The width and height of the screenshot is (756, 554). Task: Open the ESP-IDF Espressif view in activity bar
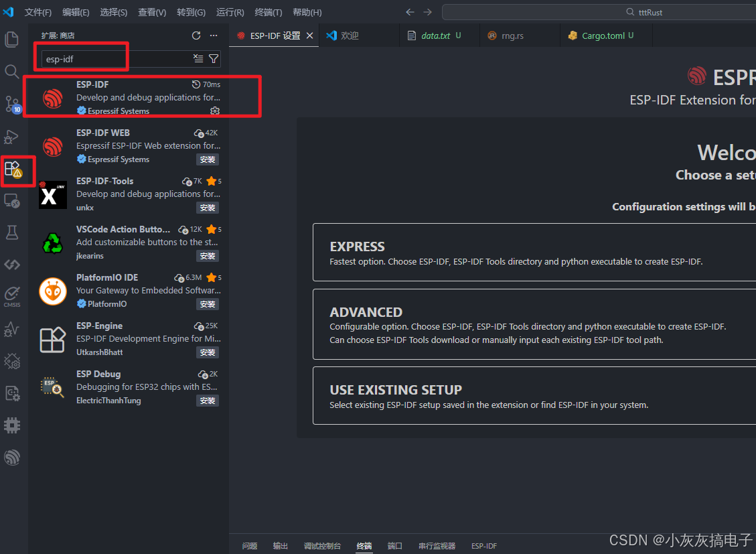click(11, 457)
